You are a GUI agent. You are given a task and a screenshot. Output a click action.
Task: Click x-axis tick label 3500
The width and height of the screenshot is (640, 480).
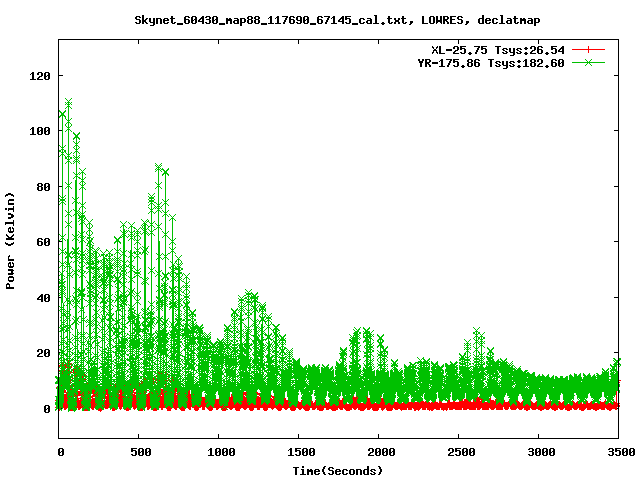click(x=621, y=452)
